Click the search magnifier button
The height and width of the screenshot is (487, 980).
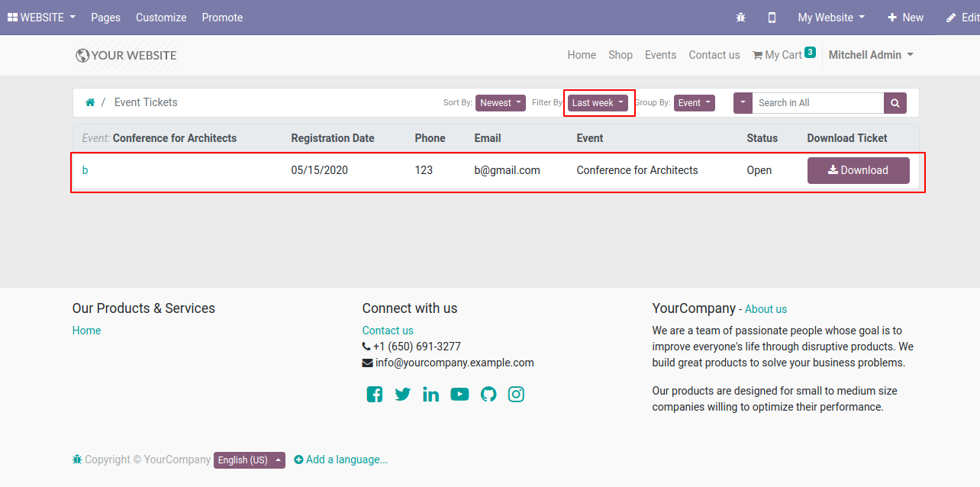click(895, 103)
